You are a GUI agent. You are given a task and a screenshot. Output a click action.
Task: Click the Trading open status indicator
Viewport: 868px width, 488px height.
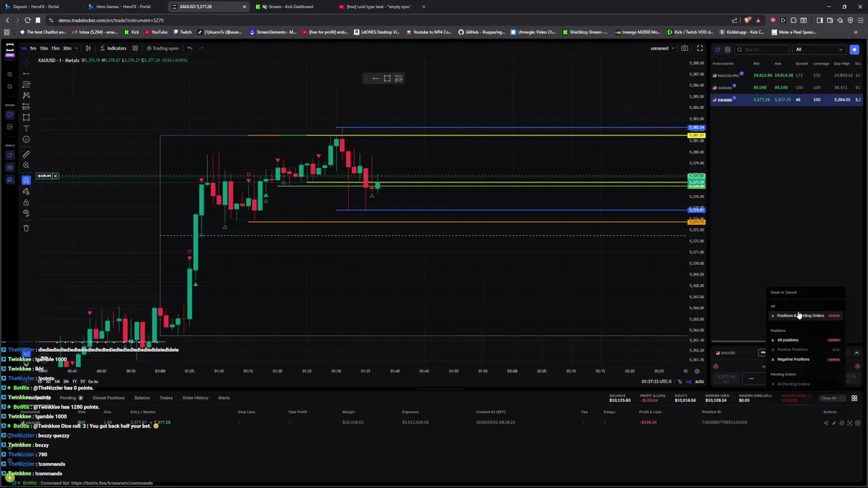pos(163,48)
